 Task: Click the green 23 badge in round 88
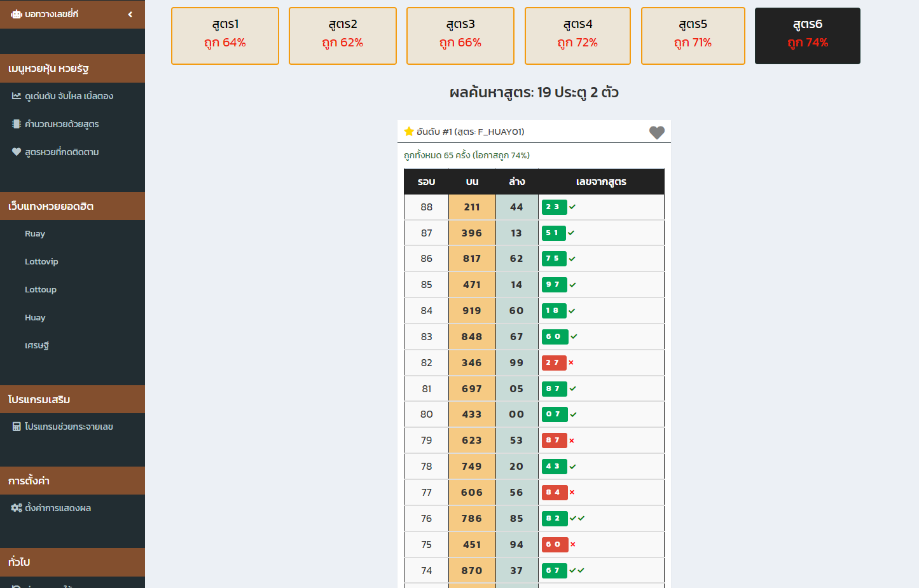(554, 207)
